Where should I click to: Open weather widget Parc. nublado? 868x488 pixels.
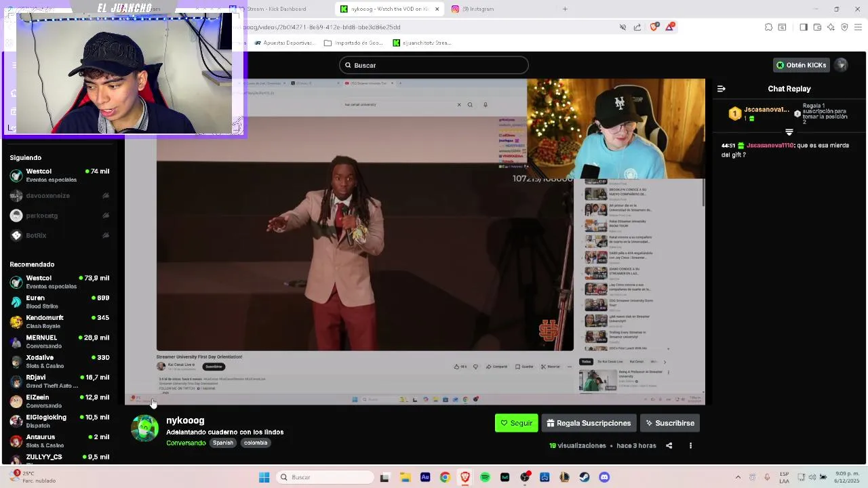(x=34, y=477)
